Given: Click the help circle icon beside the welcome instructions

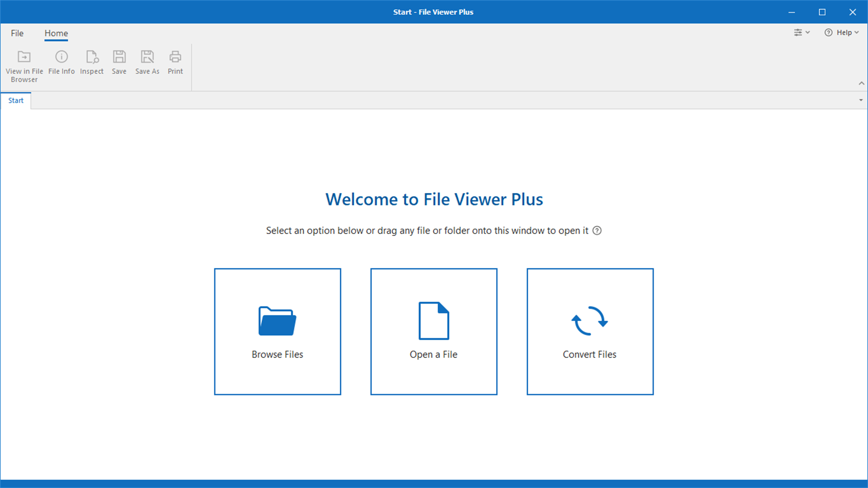Looking at the screenshot, I should coord(597,230).
